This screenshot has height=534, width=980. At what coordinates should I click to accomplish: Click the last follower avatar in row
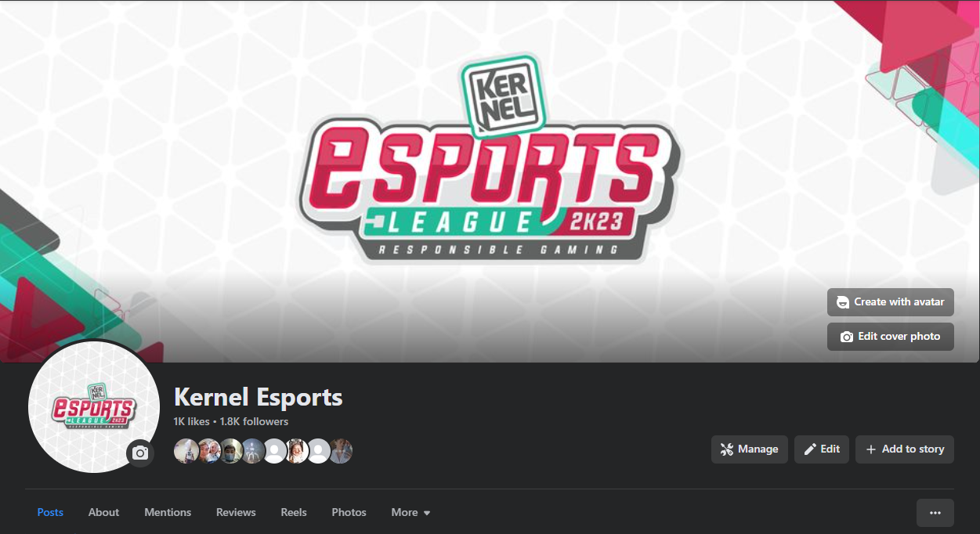click(x=340, y=451)
